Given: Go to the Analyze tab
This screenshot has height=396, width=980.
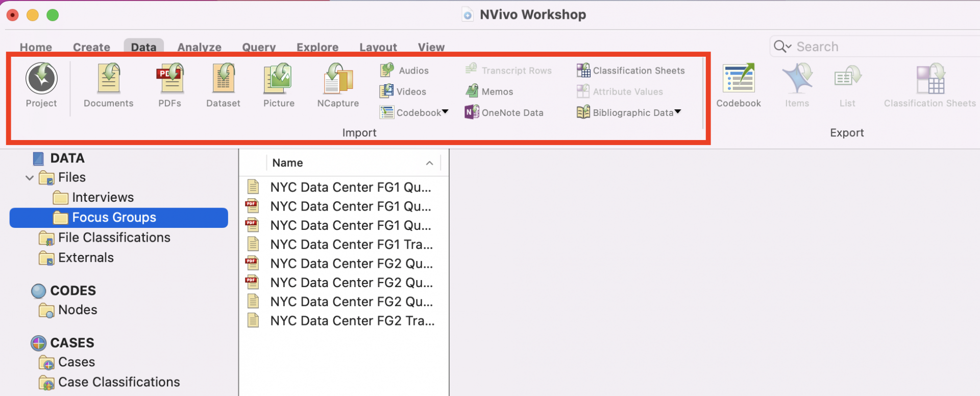Looking at the screenshot, I should [x=199, y=47].
